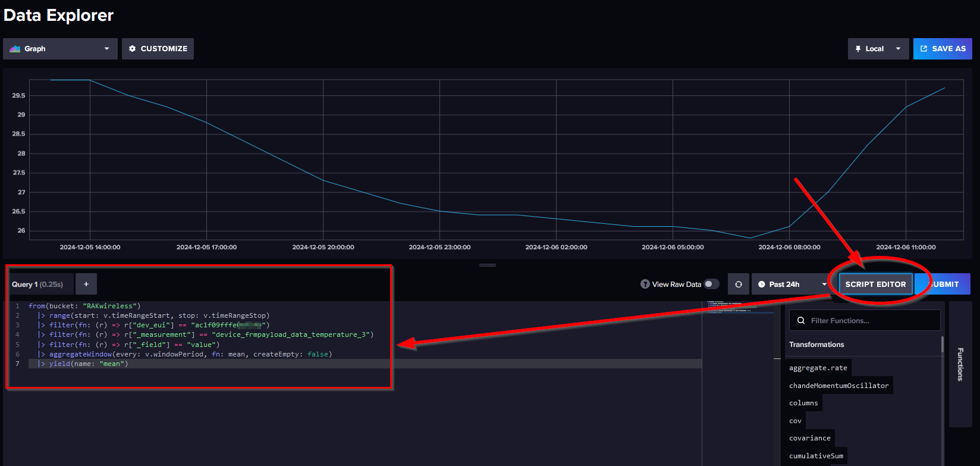Click the question mark help icon
The height and width of the screenshot is (466, 980).
tap(645, 284)
